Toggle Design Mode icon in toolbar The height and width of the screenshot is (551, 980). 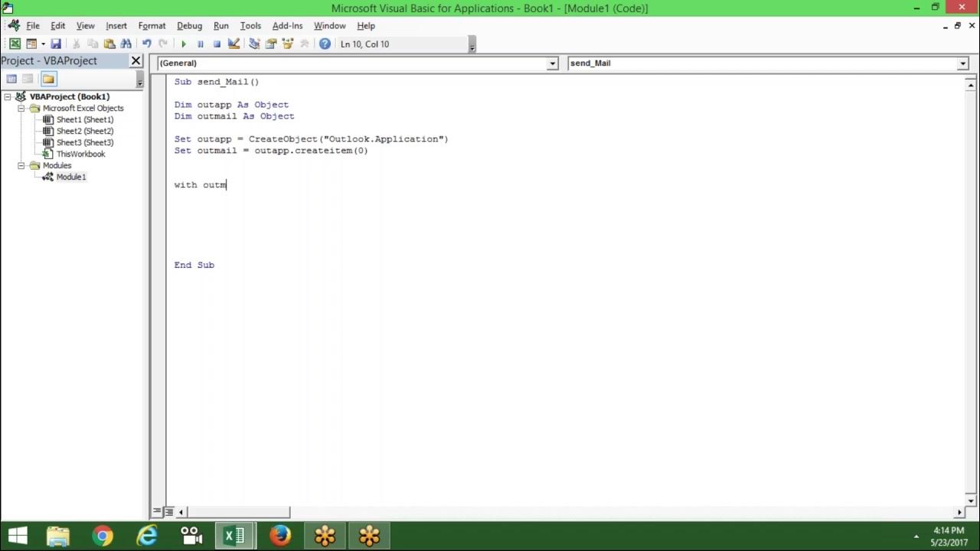234,44
